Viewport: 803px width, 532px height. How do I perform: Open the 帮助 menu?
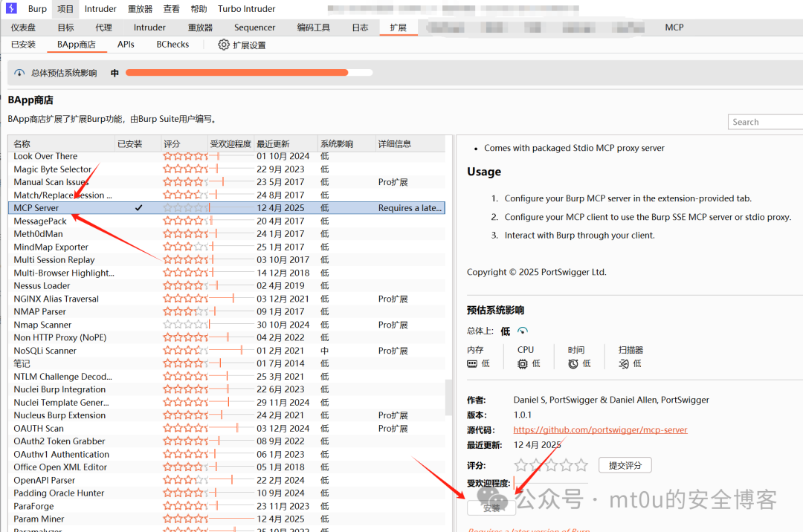[x=199, y=9]
